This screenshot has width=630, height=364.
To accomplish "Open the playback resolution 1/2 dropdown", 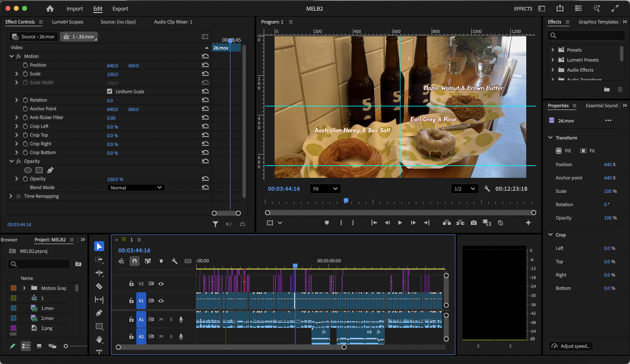I will [x=464, y=189].
